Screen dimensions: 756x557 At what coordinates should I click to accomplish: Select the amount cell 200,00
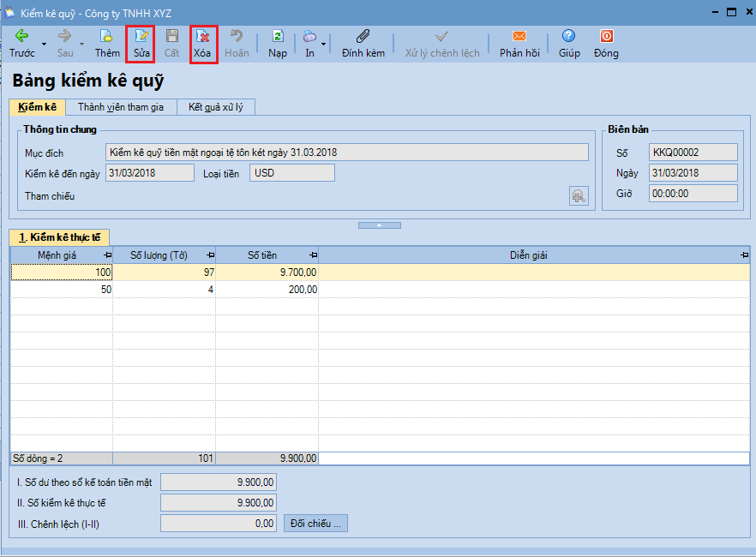coord(267,289)
